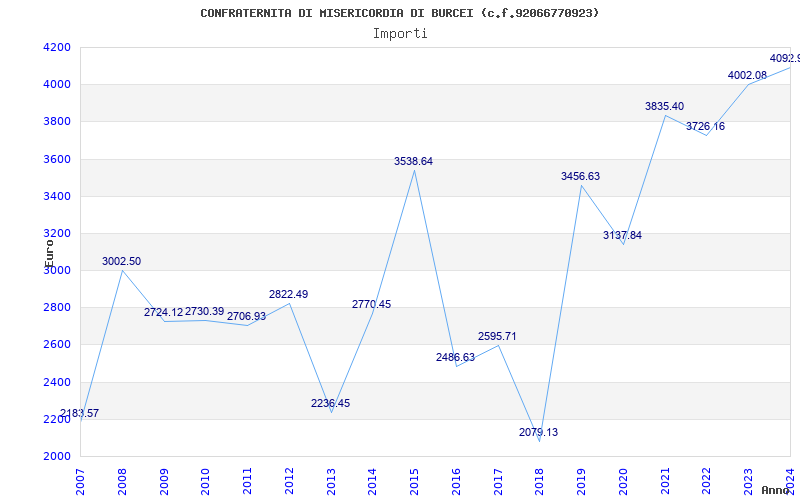Select data label 2724.12

pyautogui.click(x=163, y=312)
